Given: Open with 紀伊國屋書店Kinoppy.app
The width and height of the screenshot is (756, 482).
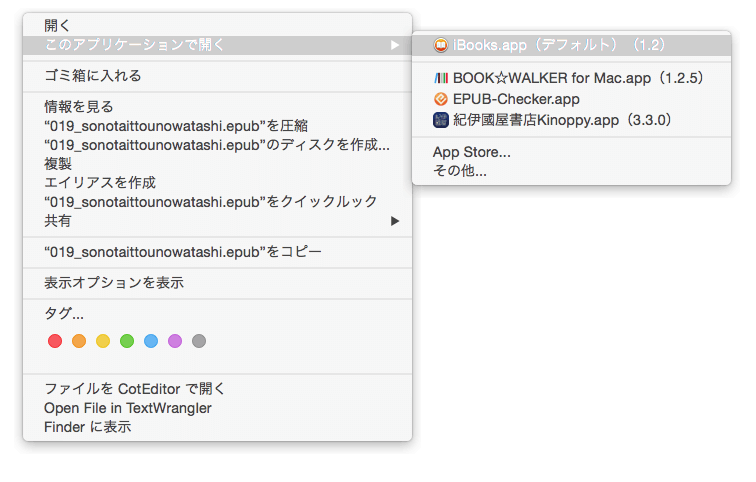Looking at the screenshot, I should (572, 120).
